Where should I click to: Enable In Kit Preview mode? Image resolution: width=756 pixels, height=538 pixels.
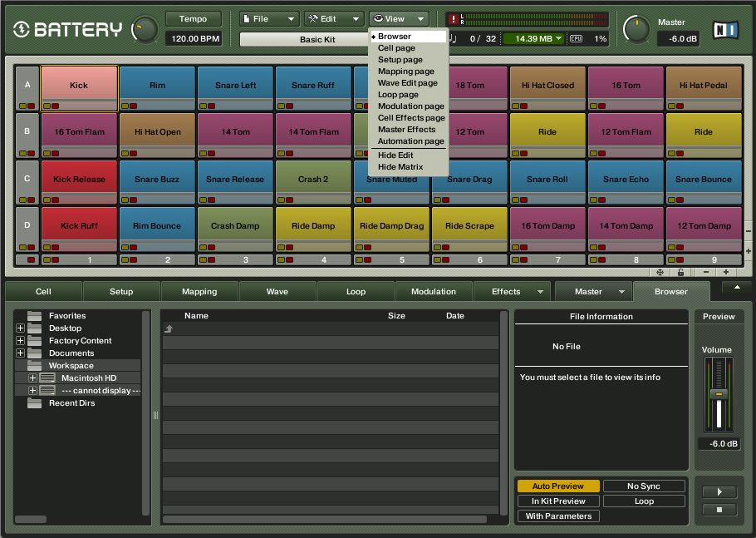pyautogui.click(x=557, y=501)
